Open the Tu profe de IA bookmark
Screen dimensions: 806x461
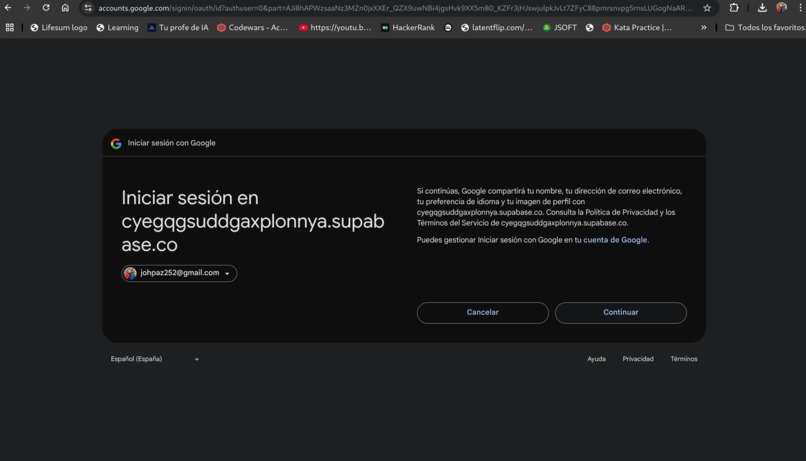point(178,28)
